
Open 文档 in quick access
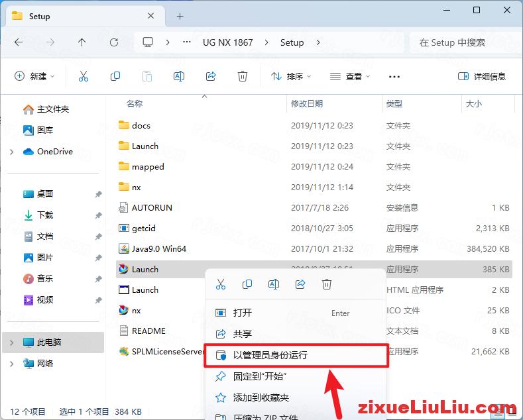pyautogui.click(x=38, y=236)
